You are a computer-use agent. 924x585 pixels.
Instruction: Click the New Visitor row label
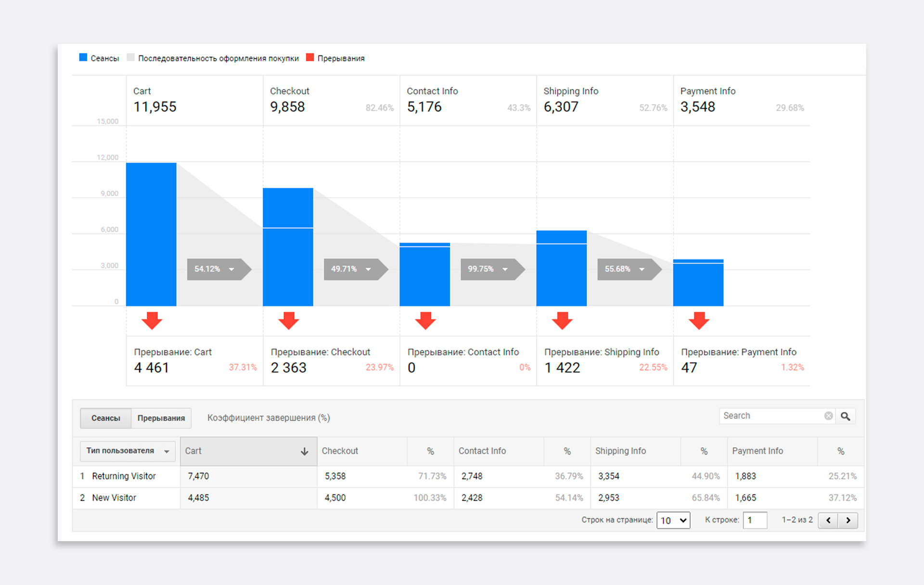[x=114, y=498]
